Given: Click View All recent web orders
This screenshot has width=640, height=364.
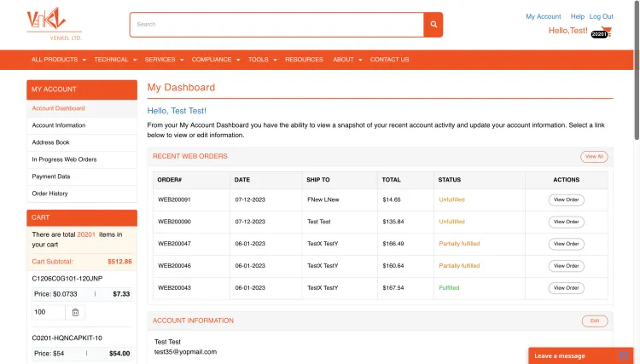Looking at the screenshot, I should pos(594,157).
